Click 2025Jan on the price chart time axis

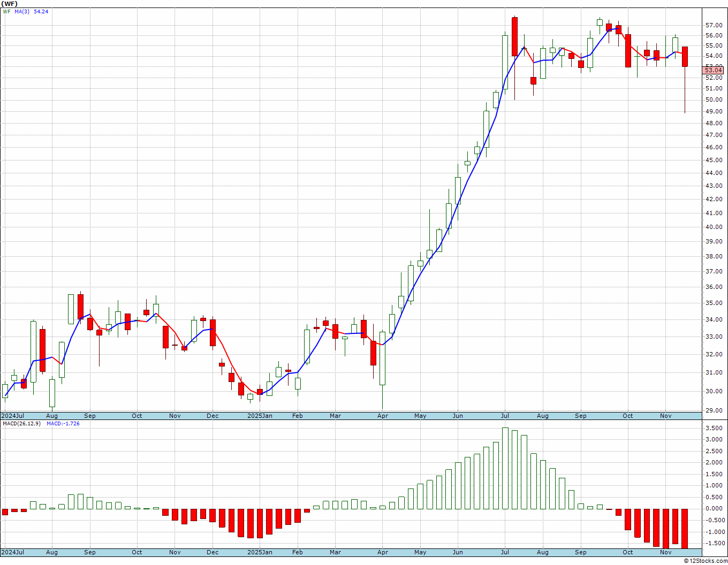click(x=260, y=416)
